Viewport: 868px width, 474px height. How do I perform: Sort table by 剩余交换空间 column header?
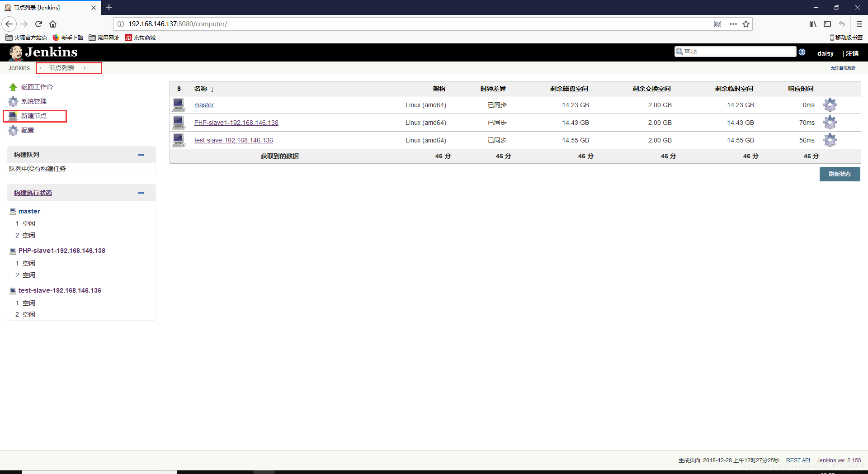(652, 89)
